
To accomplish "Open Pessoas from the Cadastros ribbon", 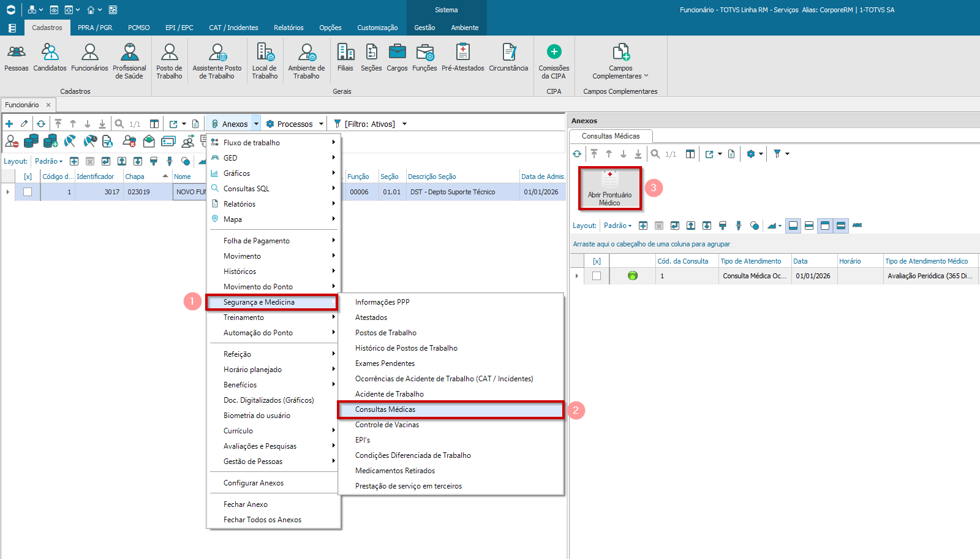I will coord(17,58).
